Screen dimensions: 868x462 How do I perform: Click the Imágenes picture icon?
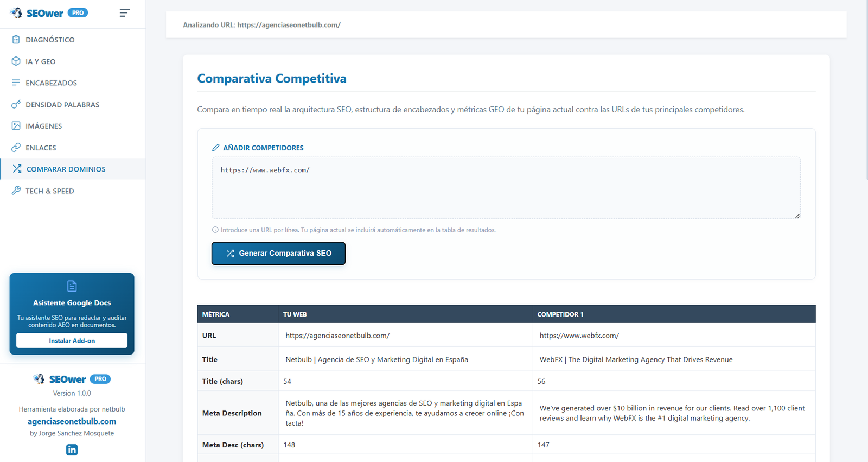16,126
